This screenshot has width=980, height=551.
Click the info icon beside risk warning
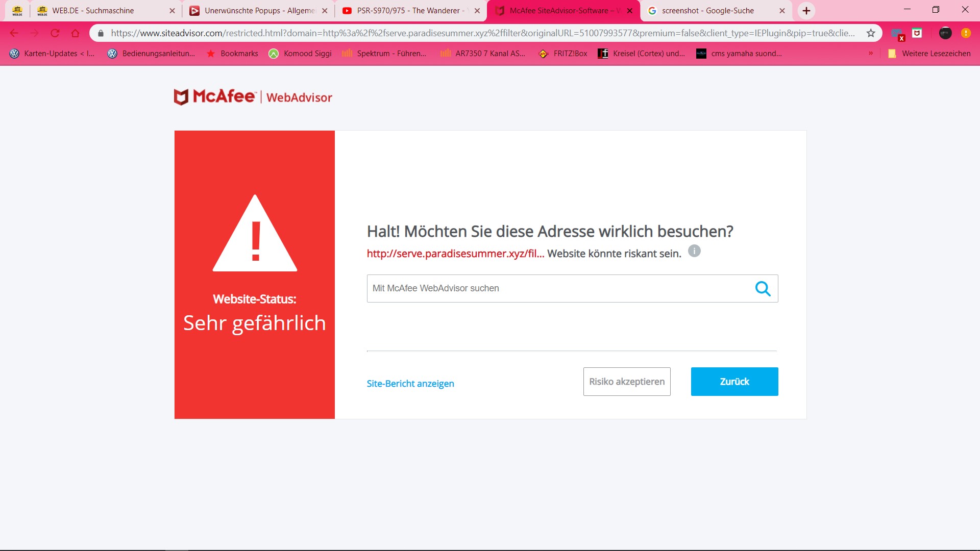click(694, 251)
